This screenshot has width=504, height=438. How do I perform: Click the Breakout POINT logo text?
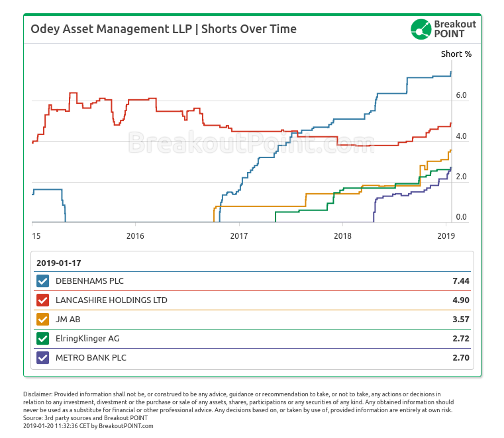pos(455,29)
